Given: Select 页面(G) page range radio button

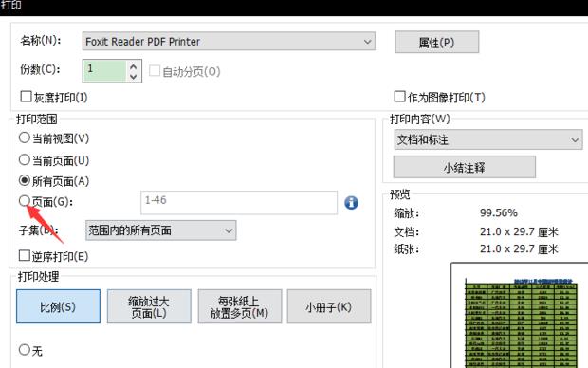Looking at the screenshot, I should [25, 201].
